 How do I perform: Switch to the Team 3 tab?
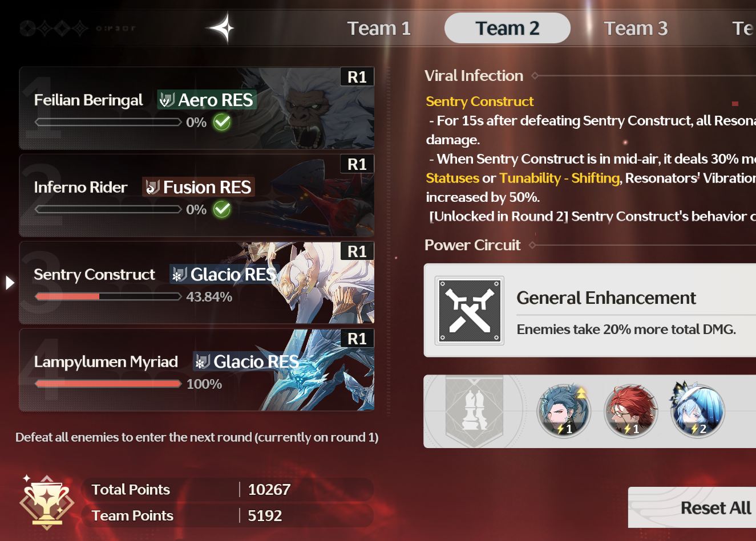point(636,28)
